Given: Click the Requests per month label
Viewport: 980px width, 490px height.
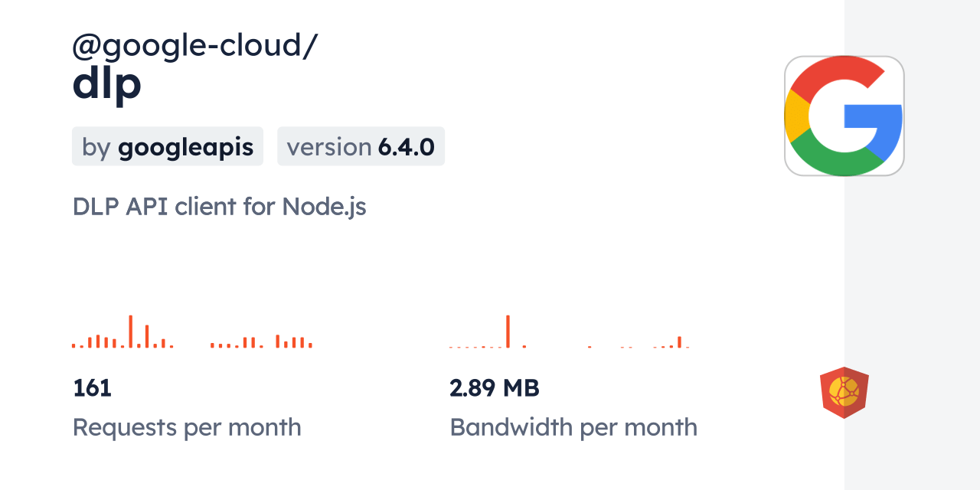Looking at the screenshot, I should tap(187, 427).
